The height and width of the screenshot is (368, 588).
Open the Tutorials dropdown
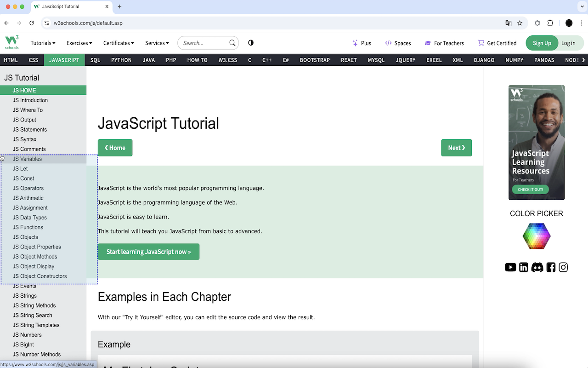[x=42, y=43]
